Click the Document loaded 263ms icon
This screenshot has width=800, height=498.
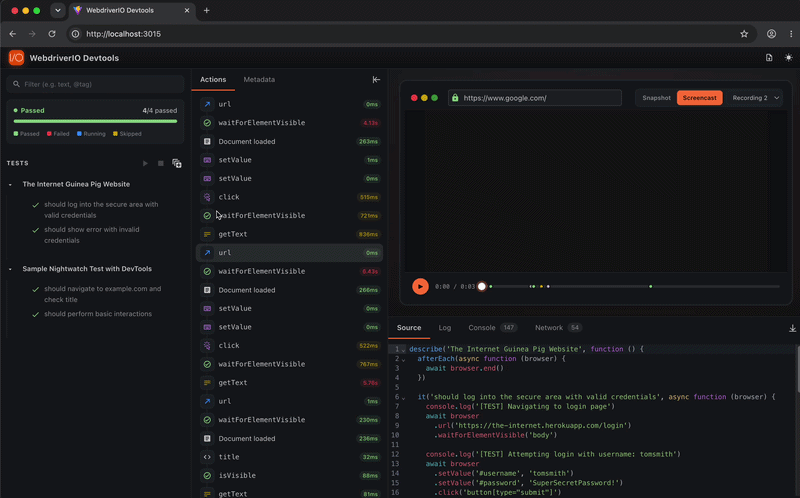(207, 141)
